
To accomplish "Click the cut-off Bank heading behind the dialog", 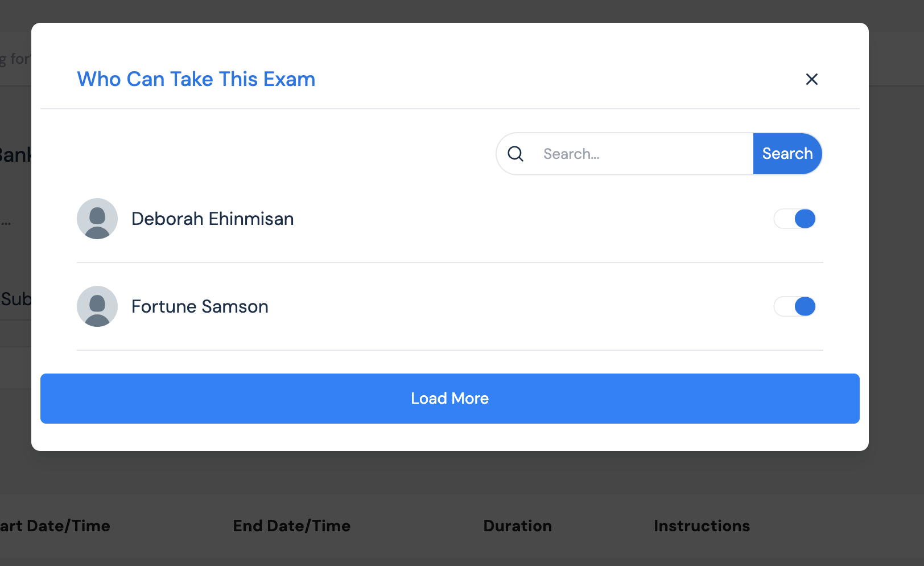I will 15,155.
